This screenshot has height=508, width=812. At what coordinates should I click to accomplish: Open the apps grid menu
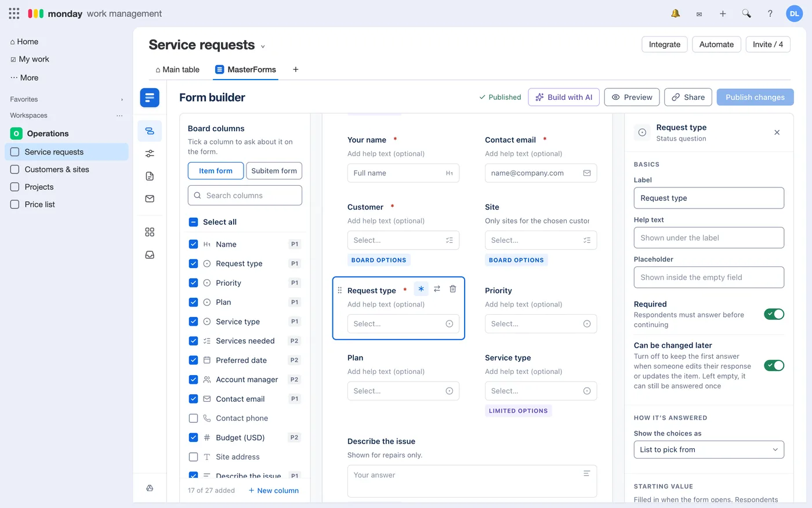tap(14, 13)
